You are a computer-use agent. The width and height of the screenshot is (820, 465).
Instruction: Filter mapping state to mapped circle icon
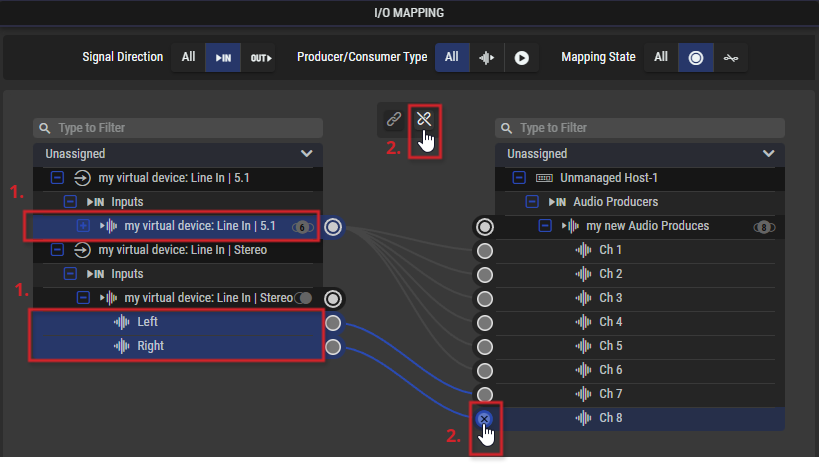point(696,58)
